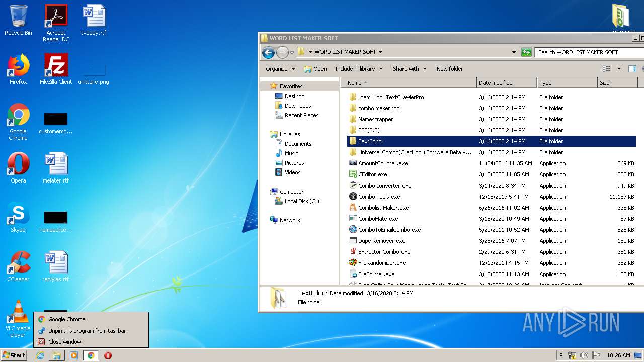Select the melater.rtf desktop file

[x=56, y=168]
